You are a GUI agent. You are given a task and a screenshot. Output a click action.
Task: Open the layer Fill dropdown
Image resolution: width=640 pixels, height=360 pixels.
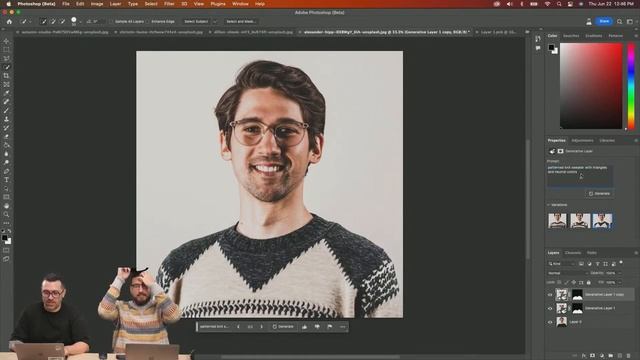click(x=619, y=282)
